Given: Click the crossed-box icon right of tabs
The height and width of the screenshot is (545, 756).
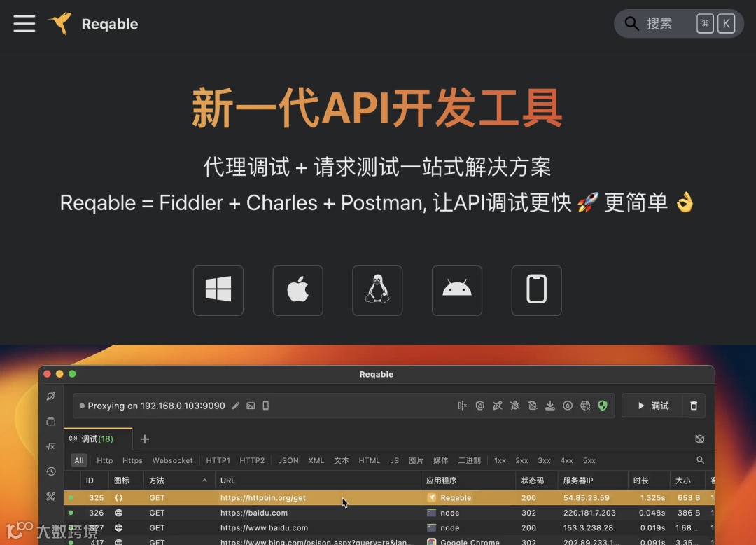Looking at the screenshot, I should 699,439.
